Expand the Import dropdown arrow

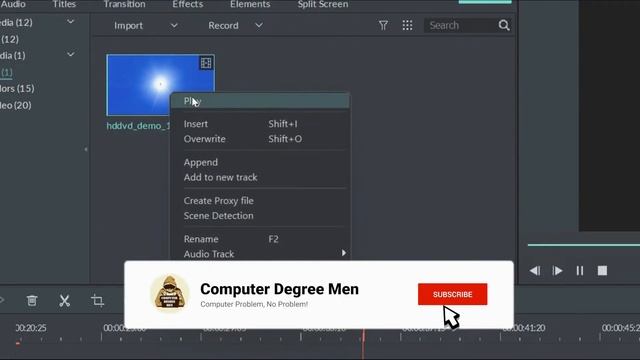(174, 25)
